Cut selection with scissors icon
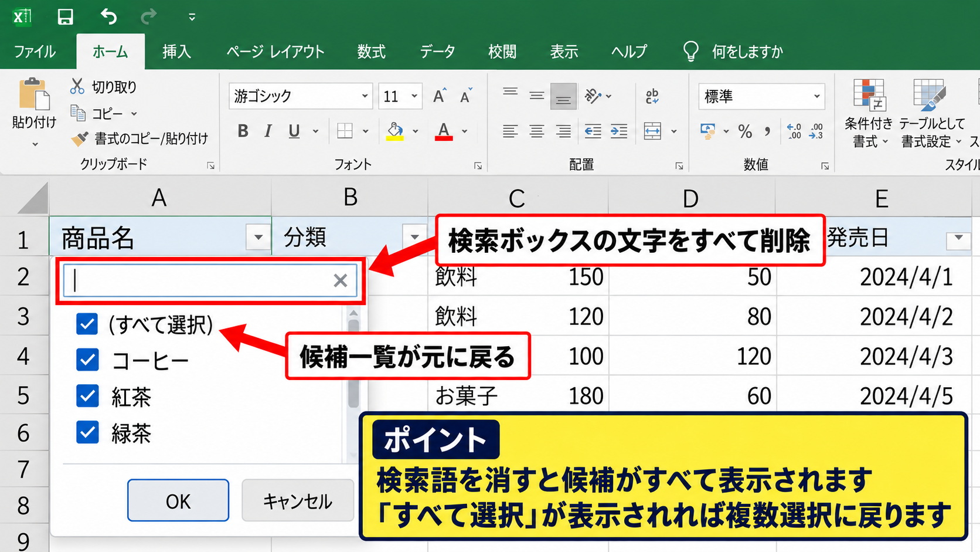Viewport: 980px width, 552px height. point(77,86)
